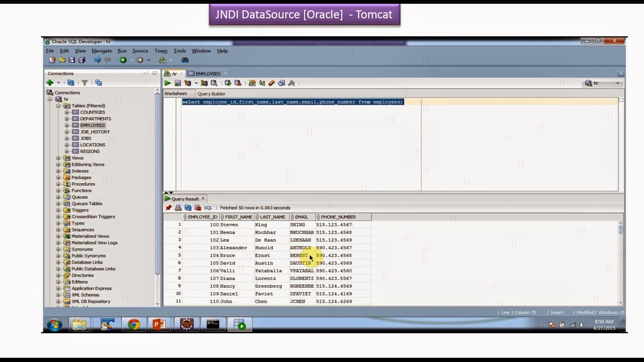This screenshot has width=644, height=362.
Task: Open the Navigate menu
Action: click(x=102, y=51)
